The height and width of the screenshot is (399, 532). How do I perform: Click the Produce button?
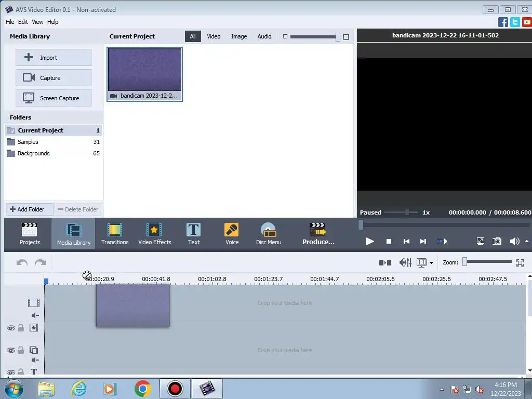click(318, 234)
